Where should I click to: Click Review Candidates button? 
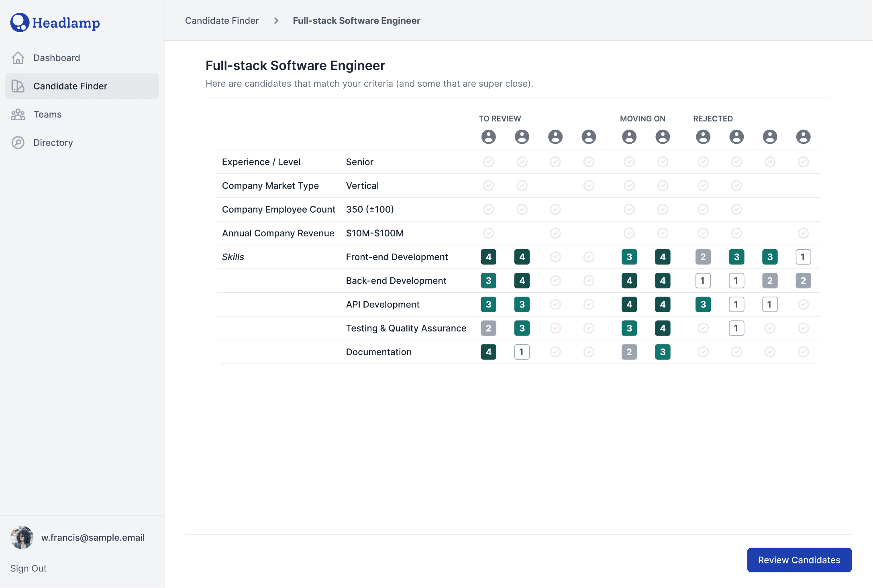point(799,560)
